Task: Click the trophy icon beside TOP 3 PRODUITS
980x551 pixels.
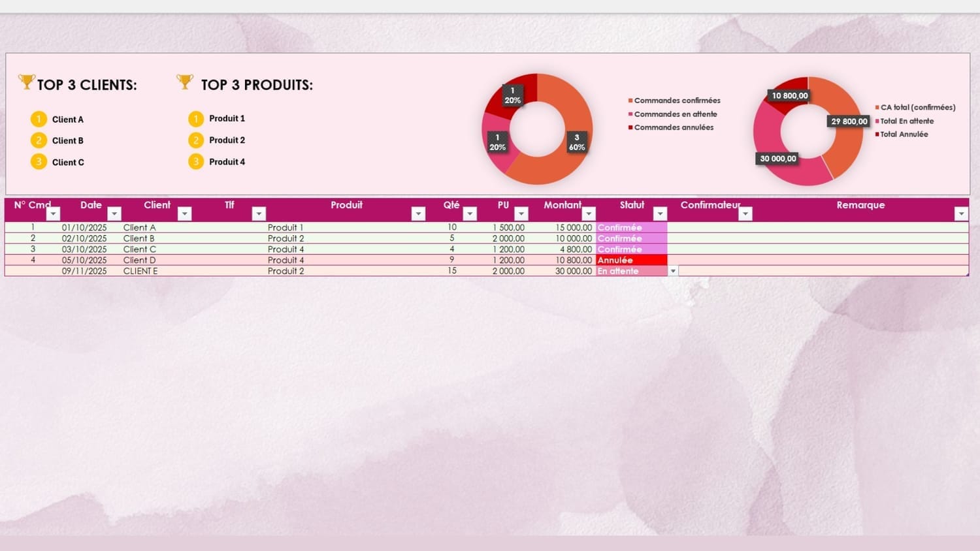Action: [x=185, y=82]
